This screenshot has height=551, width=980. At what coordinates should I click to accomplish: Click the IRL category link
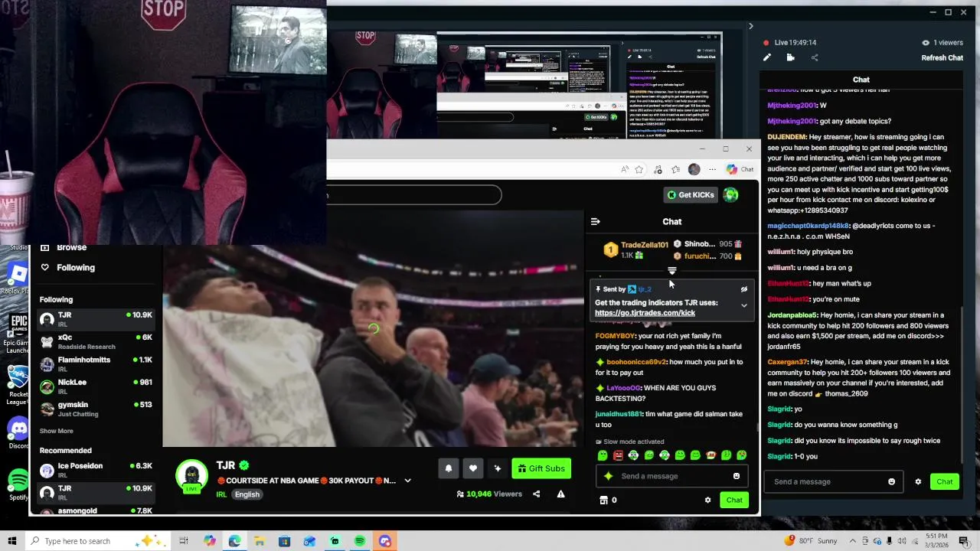click(x=221, y=494)
